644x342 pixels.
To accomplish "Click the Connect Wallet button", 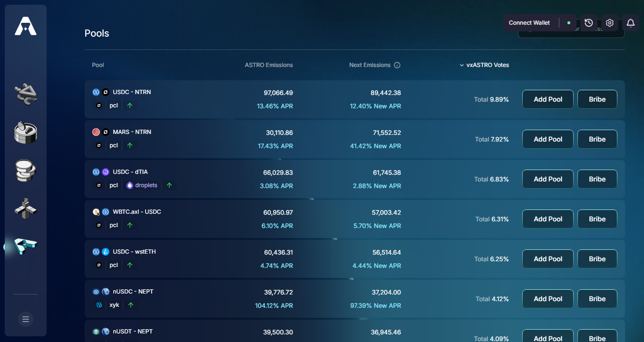I will pyautogui.click(x=529, y=23).
